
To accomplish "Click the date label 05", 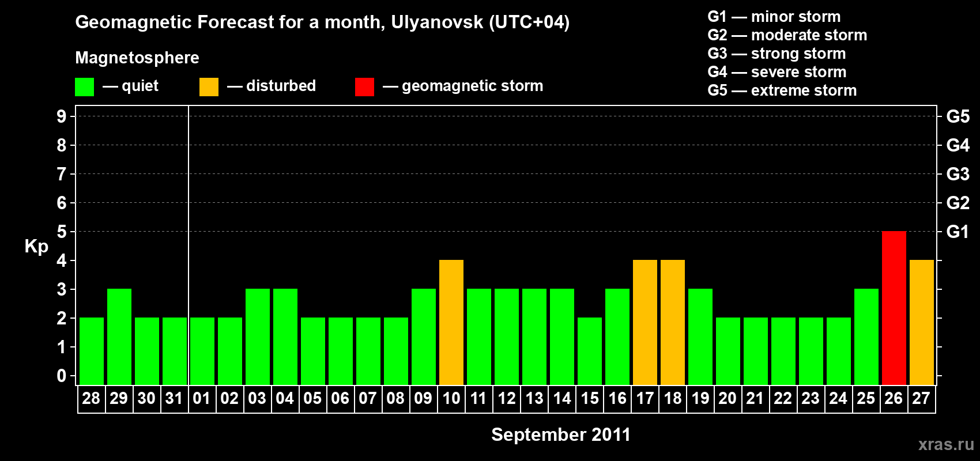I will [312, 399].
